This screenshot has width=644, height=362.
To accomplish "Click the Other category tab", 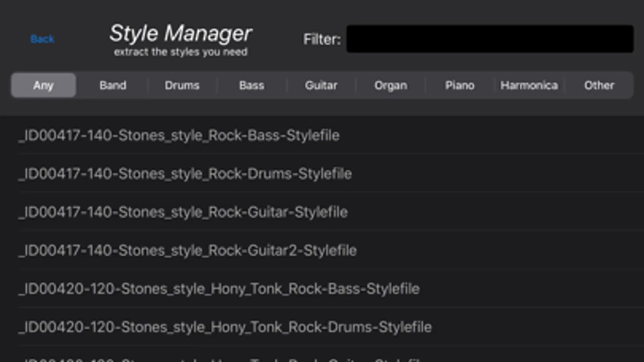I will coord(599,85).
